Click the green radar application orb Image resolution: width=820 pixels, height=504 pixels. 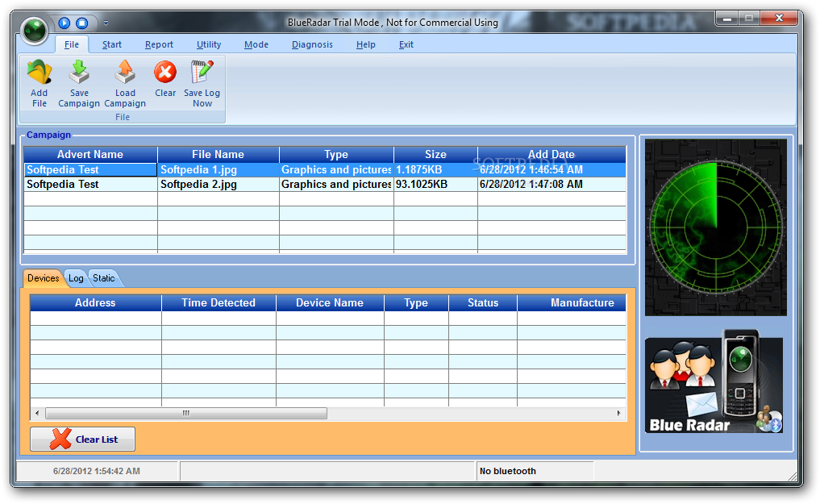pos(35,31)
